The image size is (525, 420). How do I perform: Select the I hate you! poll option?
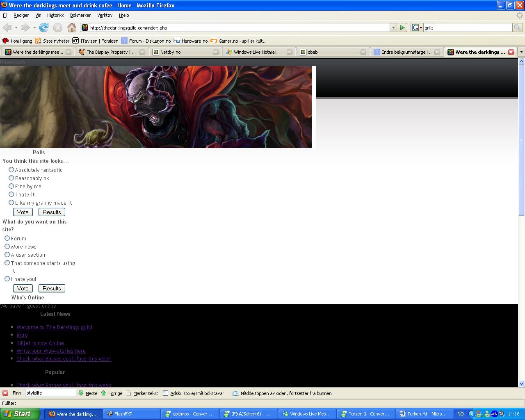click(7, 279)
